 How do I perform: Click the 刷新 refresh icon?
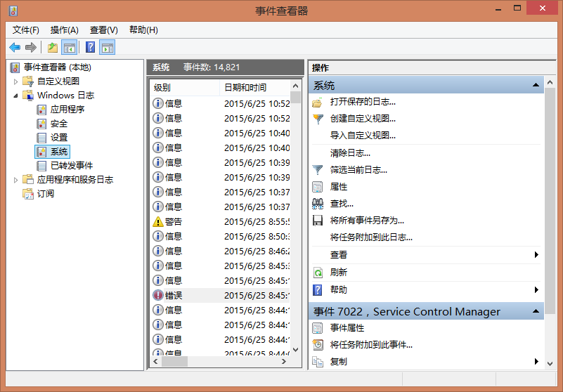[x=318, y=273]
